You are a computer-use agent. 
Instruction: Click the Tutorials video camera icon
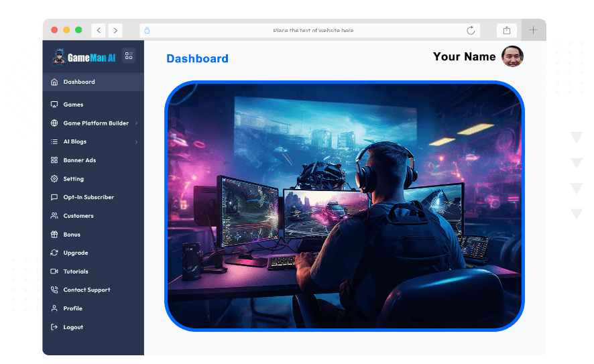click(x=54, y=271)
